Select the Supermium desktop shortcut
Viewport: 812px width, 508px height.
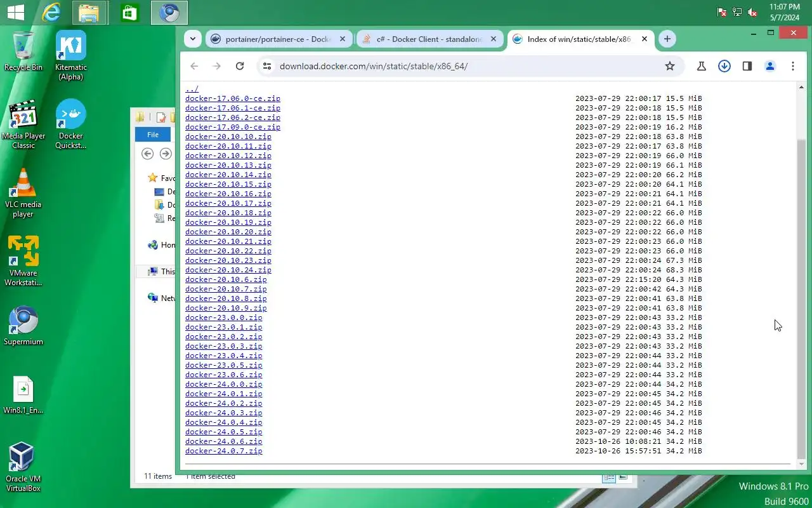click(x=23, y=326)
